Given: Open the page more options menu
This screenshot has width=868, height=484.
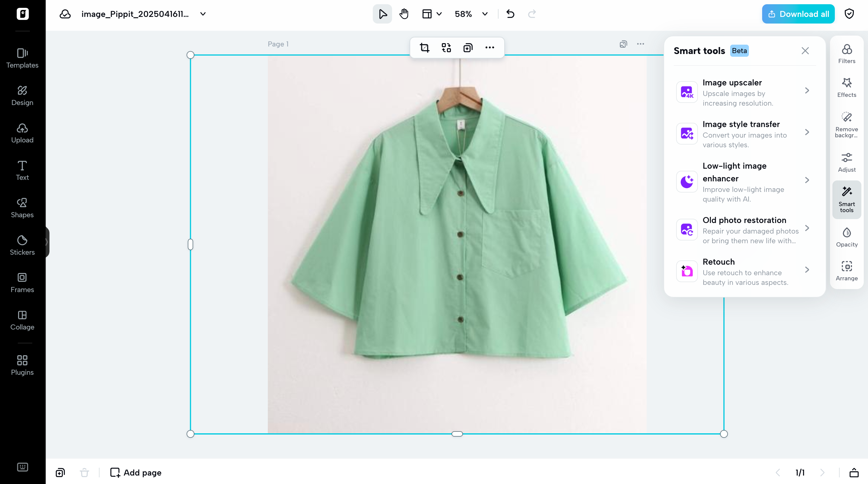Looking at the screenshot, I should 641,44.
